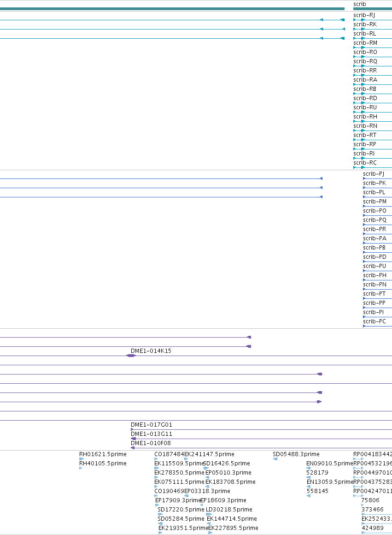Click the SD05488.3prime EST
Image resolution: width=392 pixels, height=535 pixels.
[296, 454]
